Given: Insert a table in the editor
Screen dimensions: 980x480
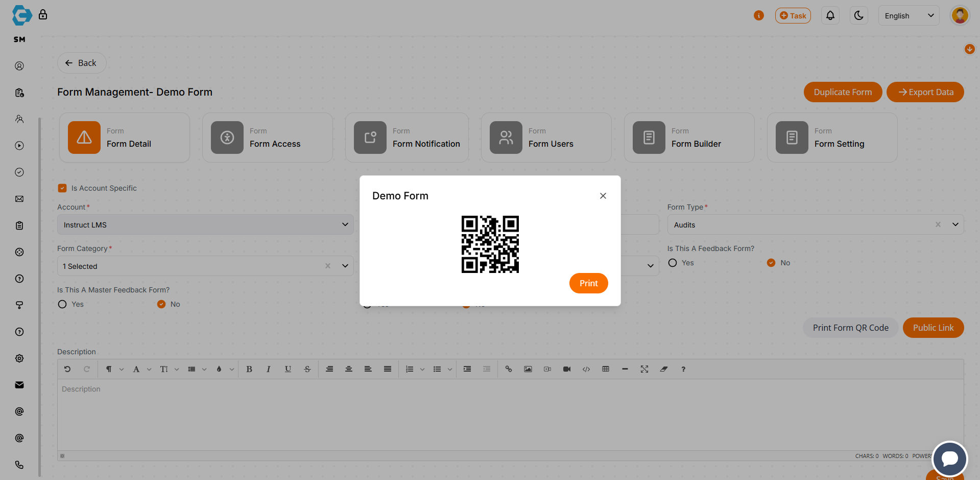Looking at the screenshot, I should click(606, 369).
